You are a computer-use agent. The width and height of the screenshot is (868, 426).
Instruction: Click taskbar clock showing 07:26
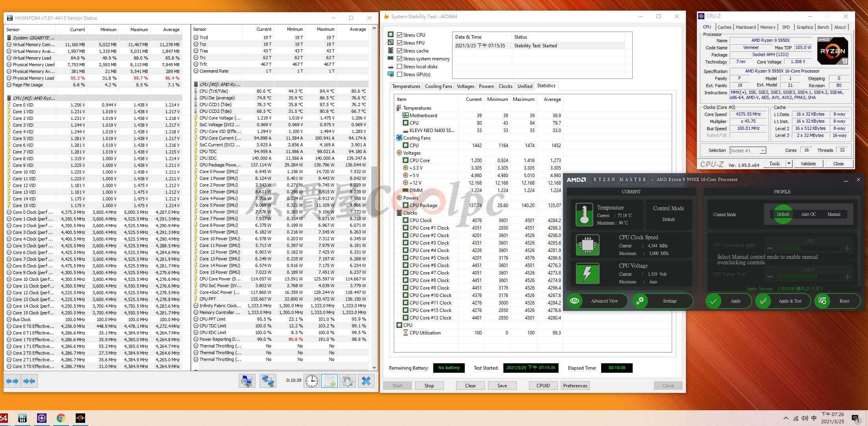click(x=832, y=418)
